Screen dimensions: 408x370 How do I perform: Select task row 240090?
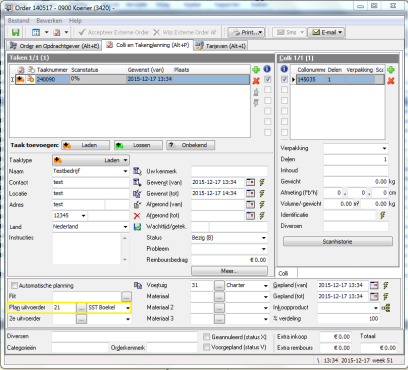pos(130,79)
